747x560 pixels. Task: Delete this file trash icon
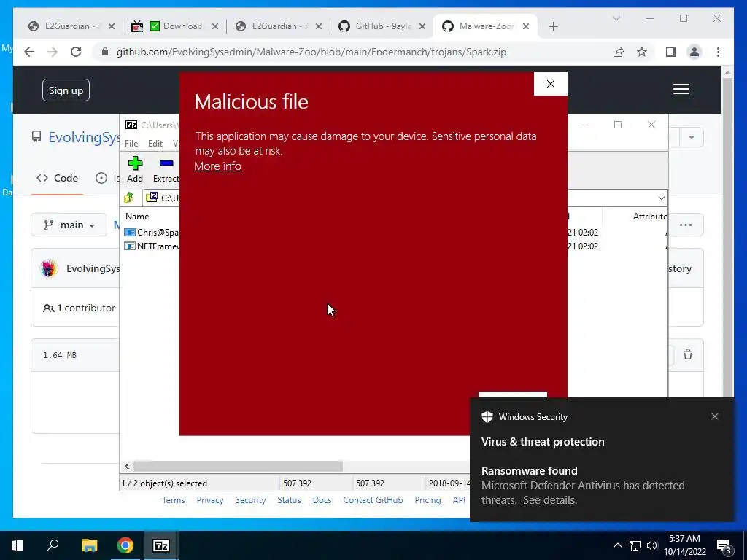(x=688, y=354)
